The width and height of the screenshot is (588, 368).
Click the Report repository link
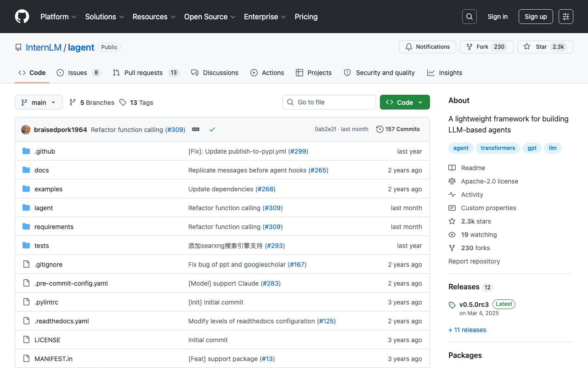[474, 261]
